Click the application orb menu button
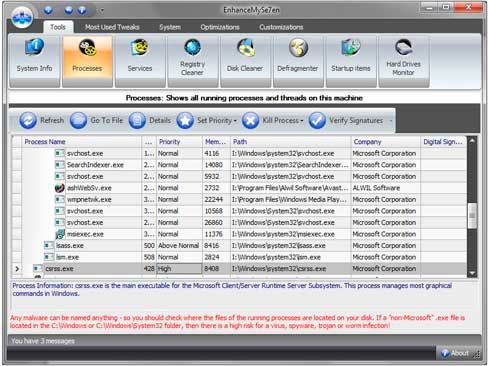The width and height of the screenshot is (488, 366). click(x=22, y=17)
